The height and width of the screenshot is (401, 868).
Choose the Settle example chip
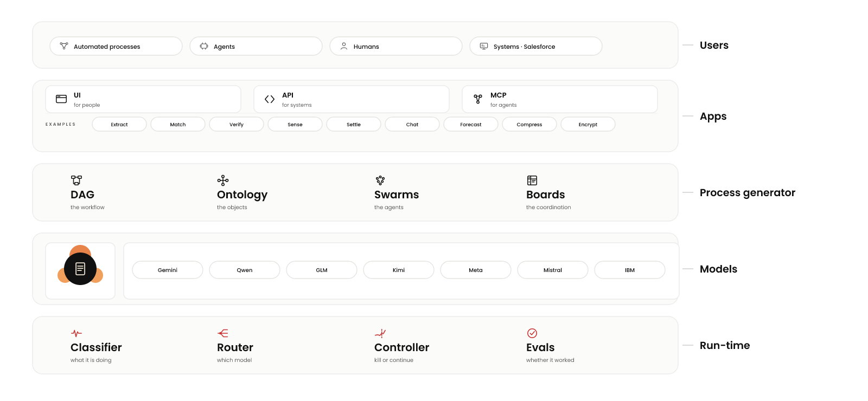354,124
